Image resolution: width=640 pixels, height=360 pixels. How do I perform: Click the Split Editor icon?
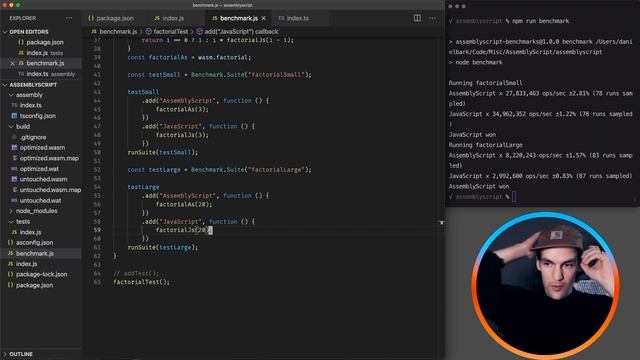click(417, 18)
